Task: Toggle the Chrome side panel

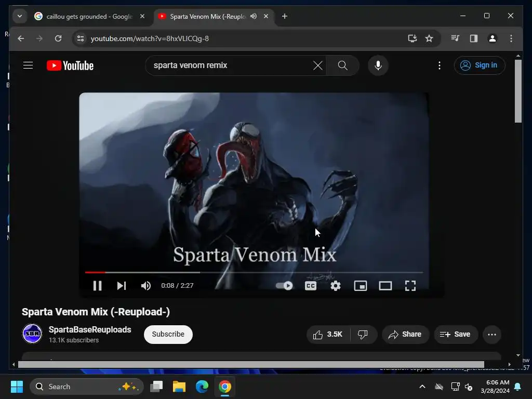Action: (474, 38)
